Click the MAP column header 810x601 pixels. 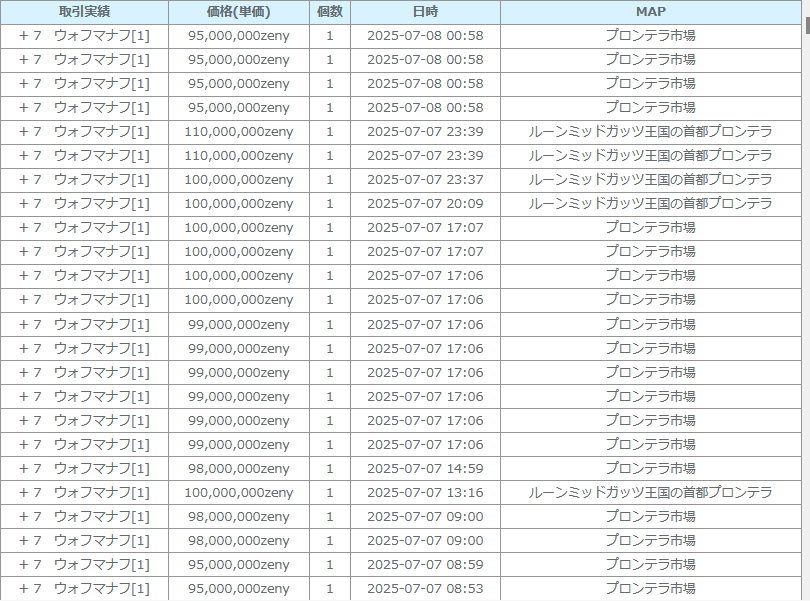[x=650, y=12]
